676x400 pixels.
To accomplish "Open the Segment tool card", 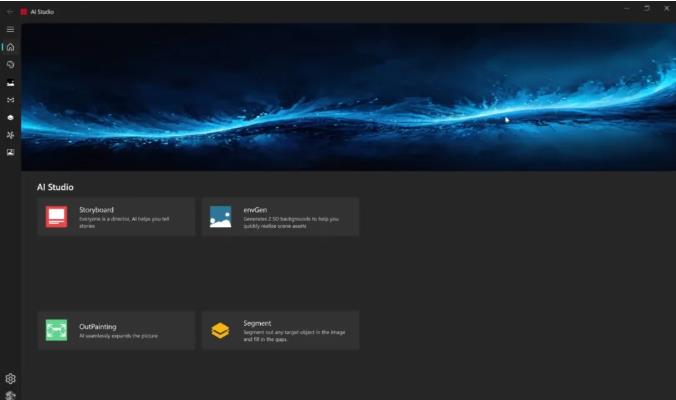I will click(280, 330).
